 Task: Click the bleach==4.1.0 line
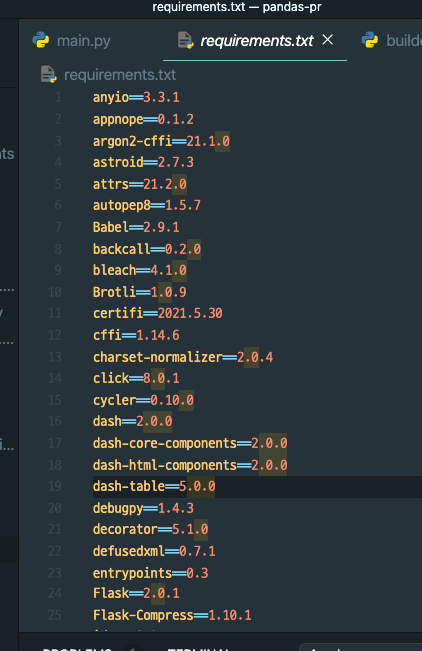point(140,270)
